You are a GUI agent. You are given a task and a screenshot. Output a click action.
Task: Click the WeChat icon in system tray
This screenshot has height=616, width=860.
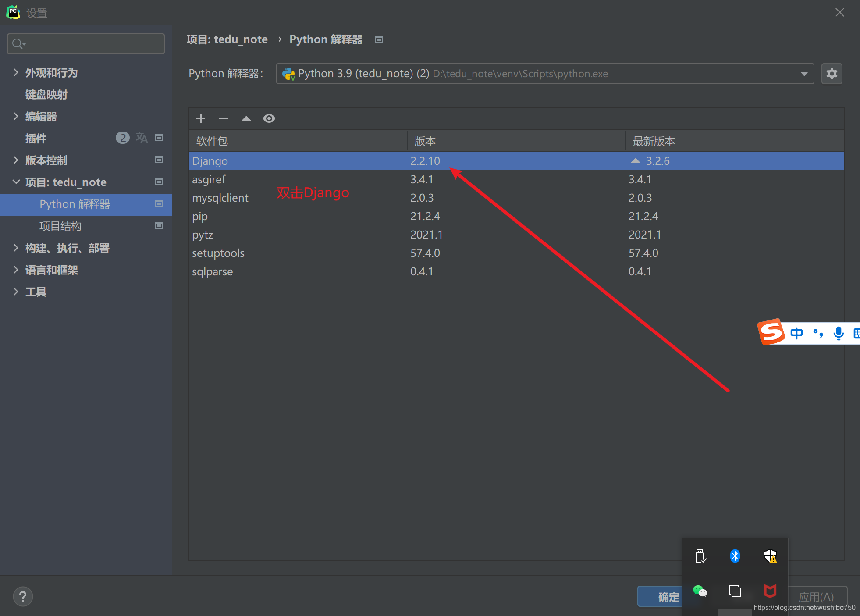[x=700, y=591]
